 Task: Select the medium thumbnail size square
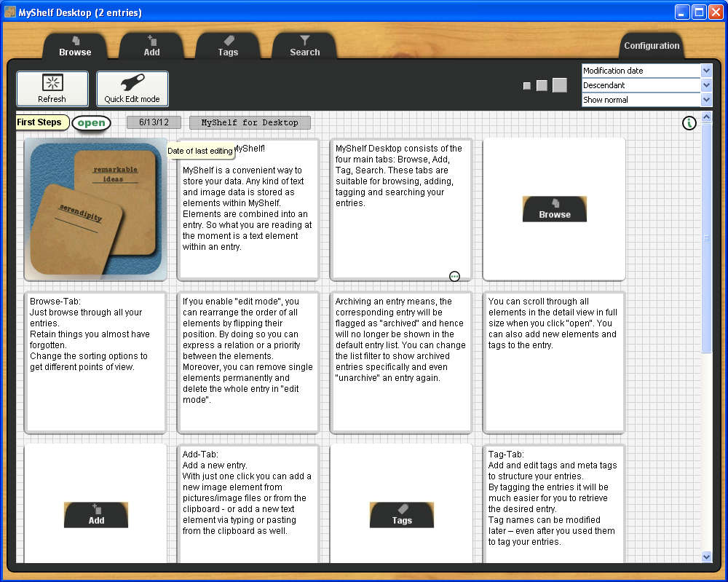coord(542,85)
